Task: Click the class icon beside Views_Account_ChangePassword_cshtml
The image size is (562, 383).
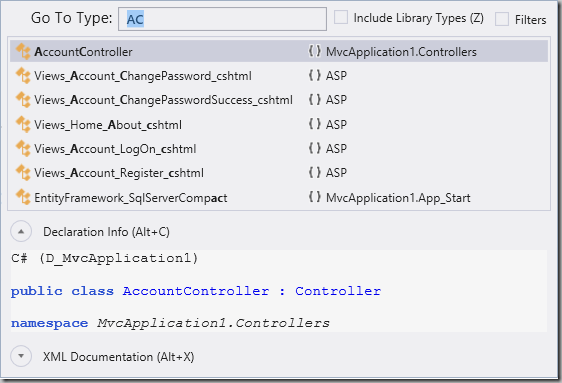Action: pyautogui.click(x=23, y=76)
